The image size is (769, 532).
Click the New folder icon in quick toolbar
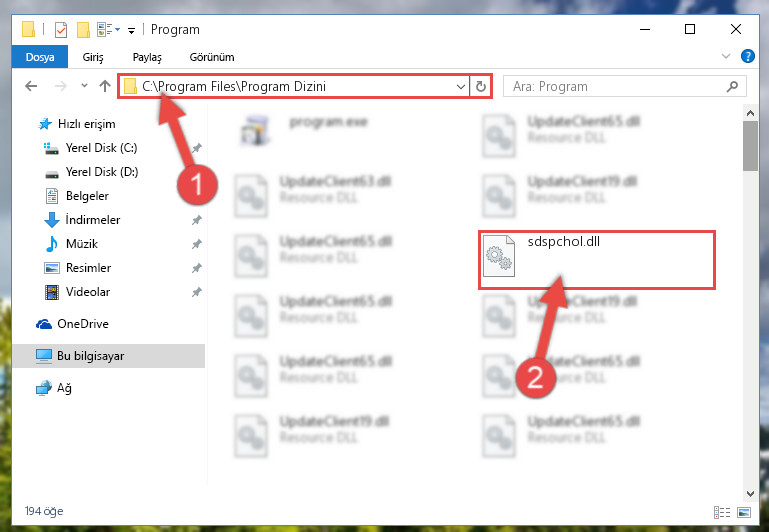pos(83,30)
